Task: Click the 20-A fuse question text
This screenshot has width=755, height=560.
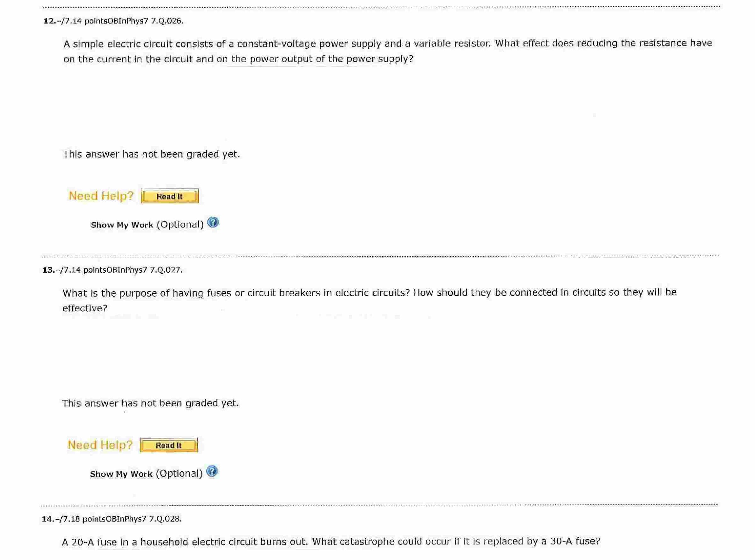Action: click(x=331, y=542)
